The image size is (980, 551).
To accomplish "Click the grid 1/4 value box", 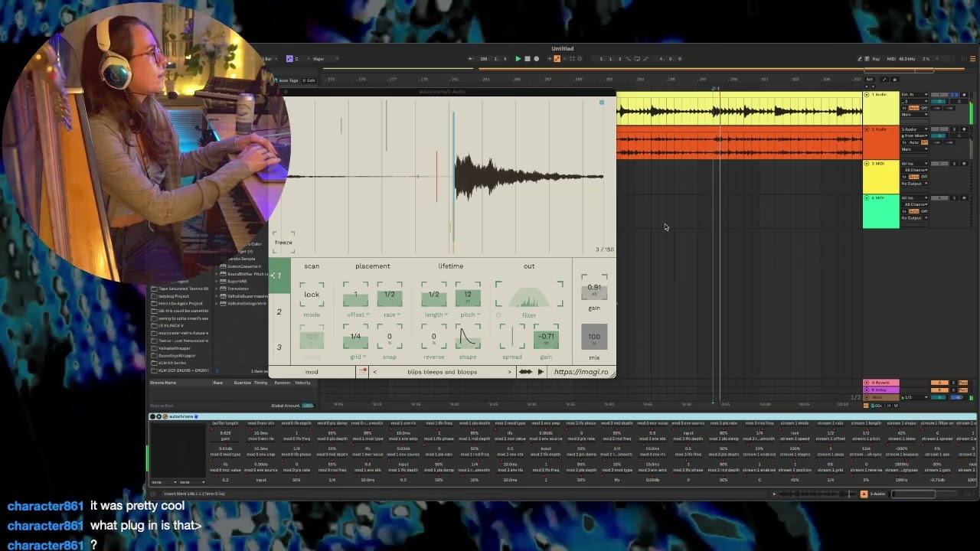I will 355,337.
